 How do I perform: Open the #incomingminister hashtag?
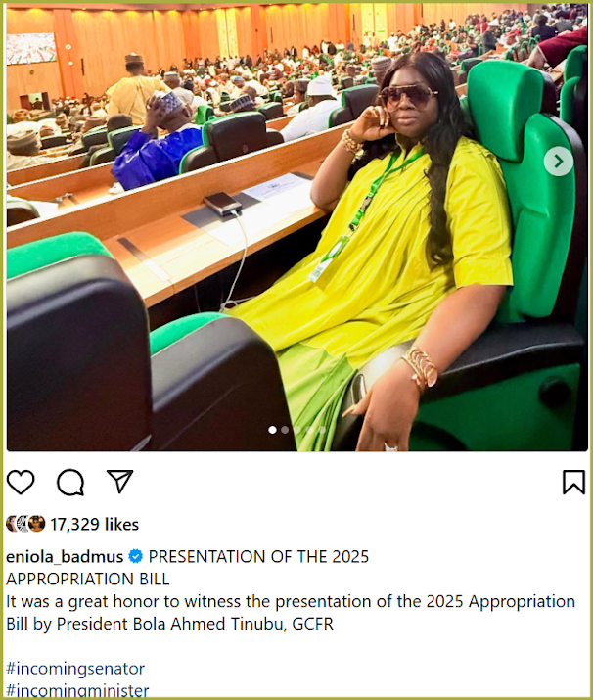click(x=77, y=690)
